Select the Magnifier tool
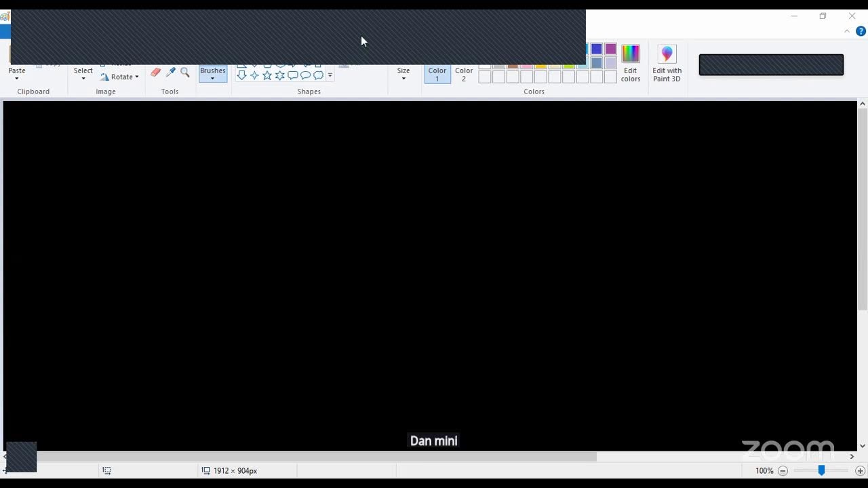Viewport: 868px width, 488px height. click(184, 73)
